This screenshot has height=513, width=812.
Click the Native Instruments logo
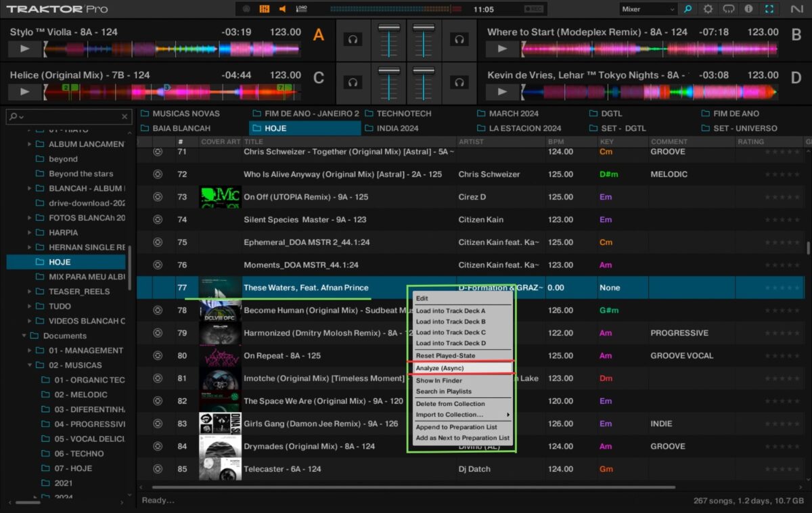[x=796, y=9]
